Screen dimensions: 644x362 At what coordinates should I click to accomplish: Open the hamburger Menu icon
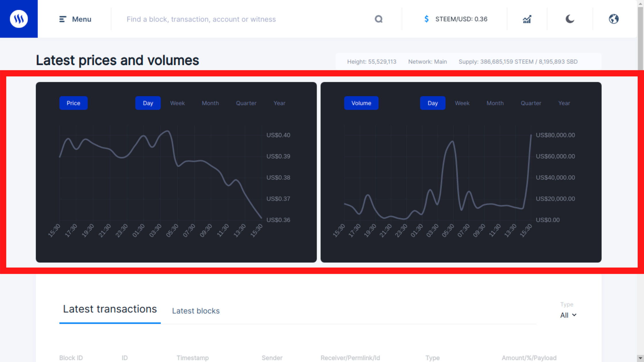[x=63, y=19]
